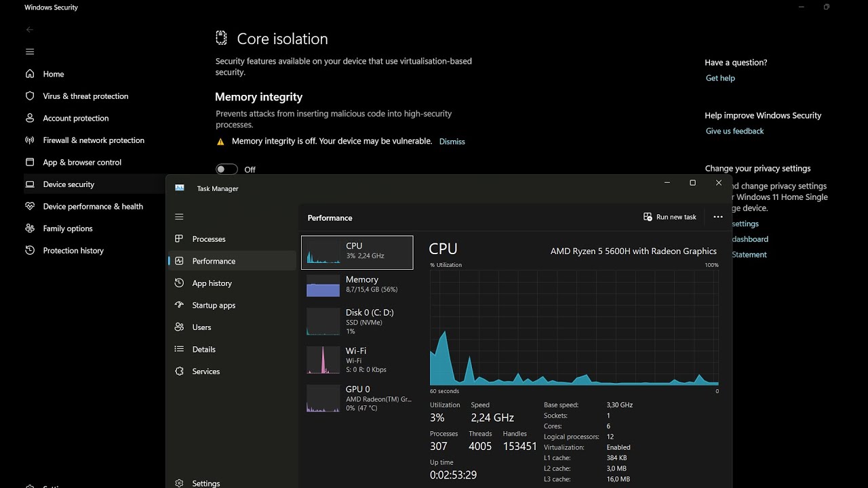
Task: Click the Home icon in Windows Security
Action: pyautogui.click(x=30, y=74)
